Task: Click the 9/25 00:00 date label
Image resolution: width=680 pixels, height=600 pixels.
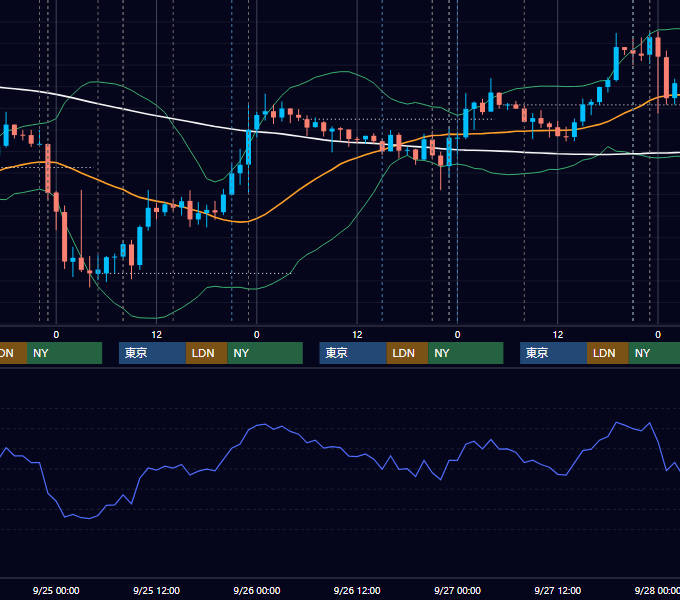Action: (56, 590)
